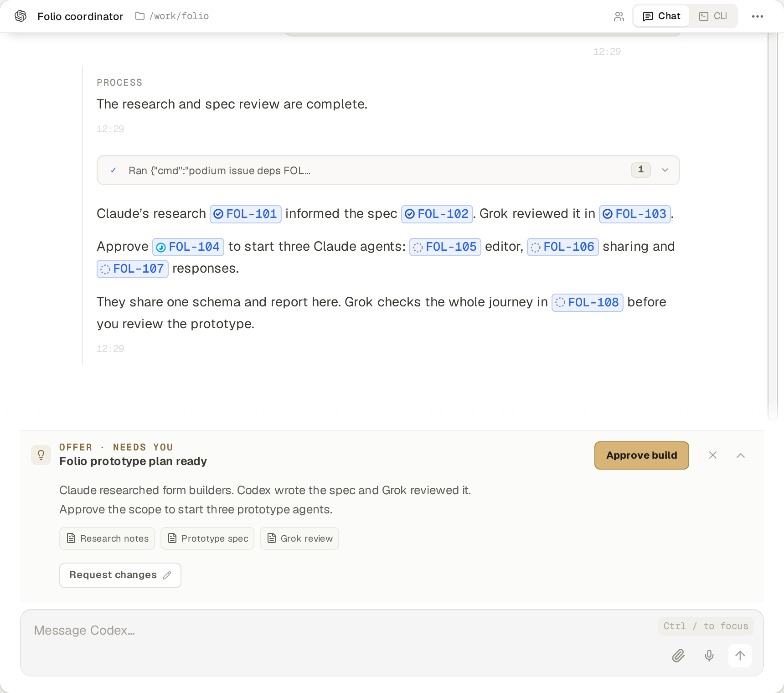This screenshot has width=784, height=693.
Task: Switch to the Chat tab
Action: point(661,16)
